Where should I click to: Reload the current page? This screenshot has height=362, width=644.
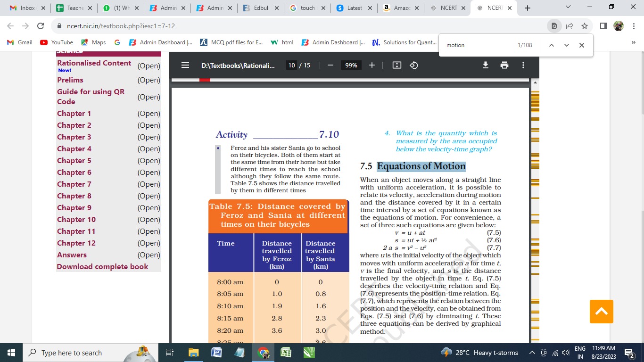[x=41, y=26]
